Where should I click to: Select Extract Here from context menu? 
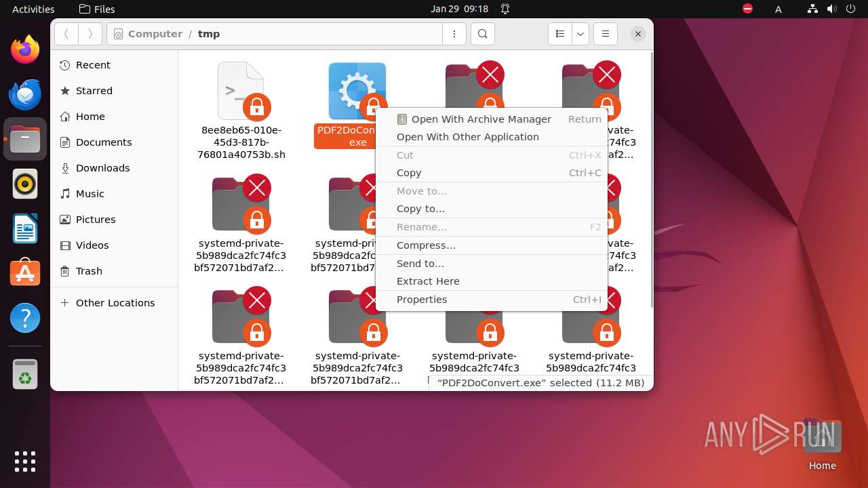(492, 281)
